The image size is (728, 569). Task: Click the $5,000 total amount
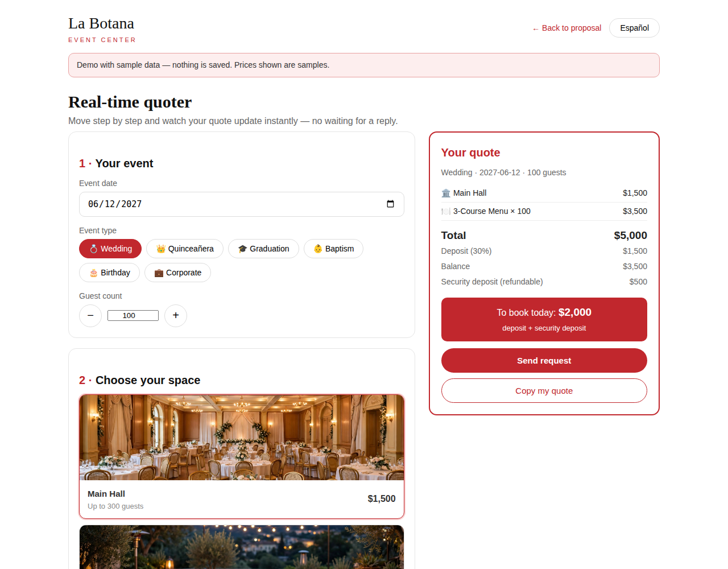[x=630, y=236]
